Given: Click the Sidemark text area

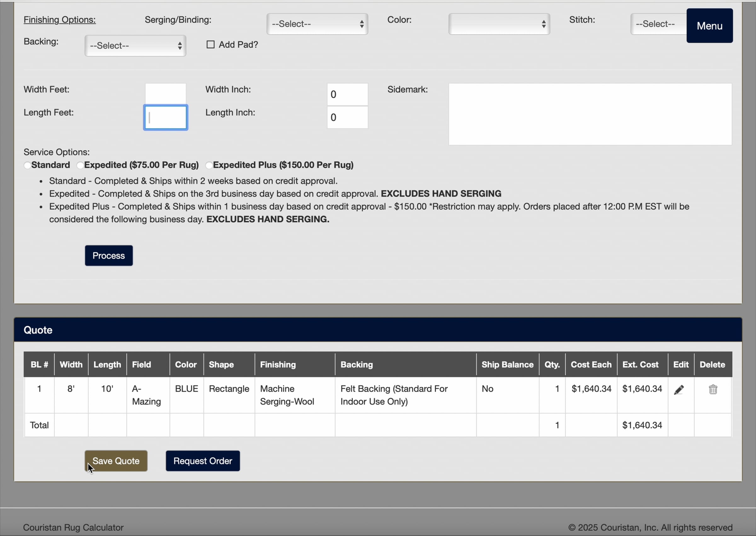Looking at the screenshot, I should click(x=590, y=114).
